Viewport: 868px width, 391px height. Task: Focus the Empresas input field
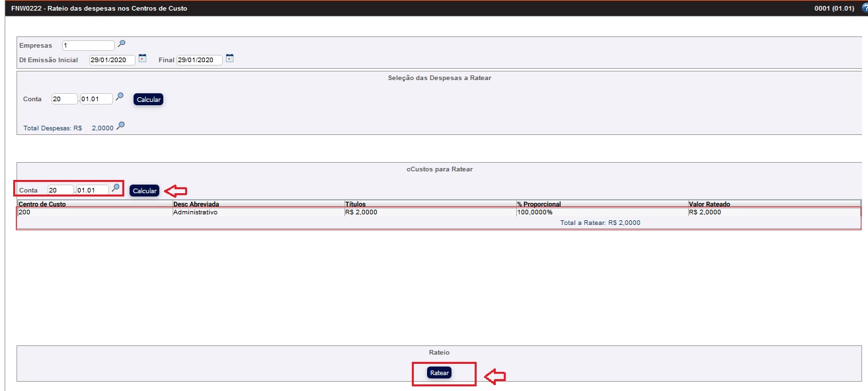(x=88, y=46)
